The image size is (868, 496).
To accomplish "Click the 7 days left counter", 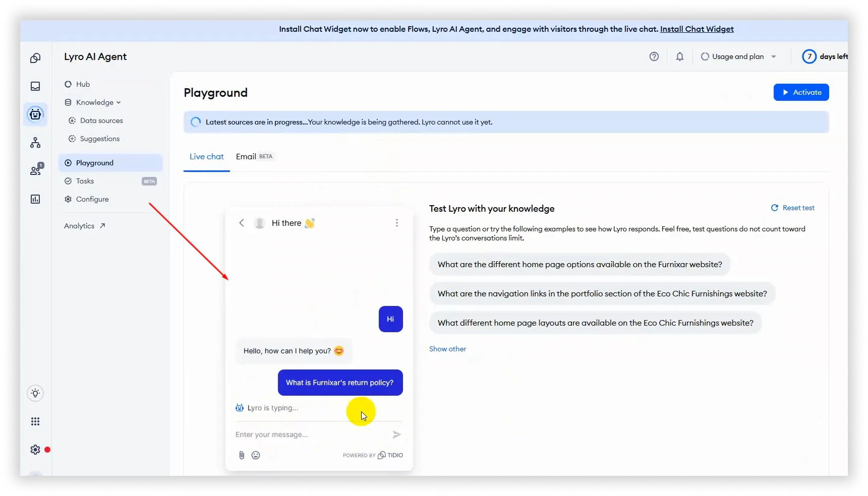I will 825,56.
